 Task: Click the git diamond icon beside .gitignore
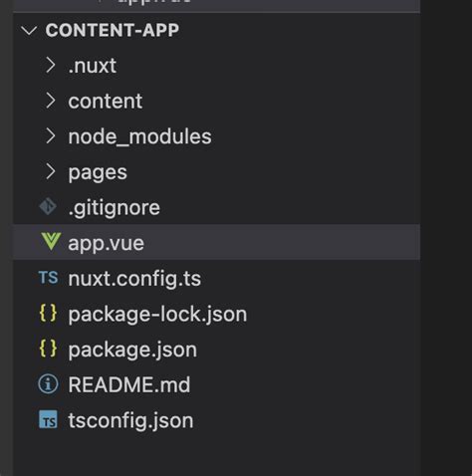coord(48,206)
